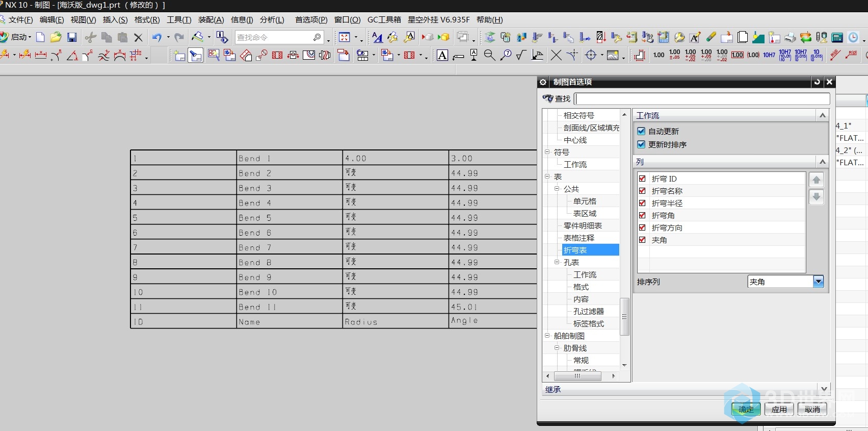Click the 查找命令 command search box

[x=279, y=37]
